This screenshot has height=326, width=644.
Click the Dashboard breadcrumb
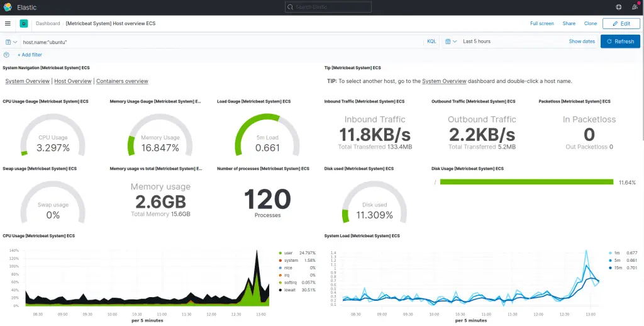pos(48,23)
